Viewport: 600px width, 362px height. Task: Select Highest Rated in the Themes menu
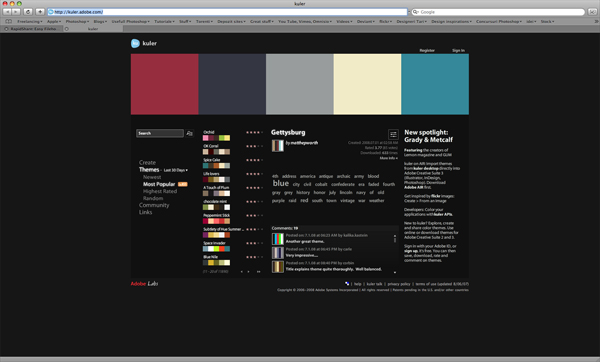click(x=160, y=191)
